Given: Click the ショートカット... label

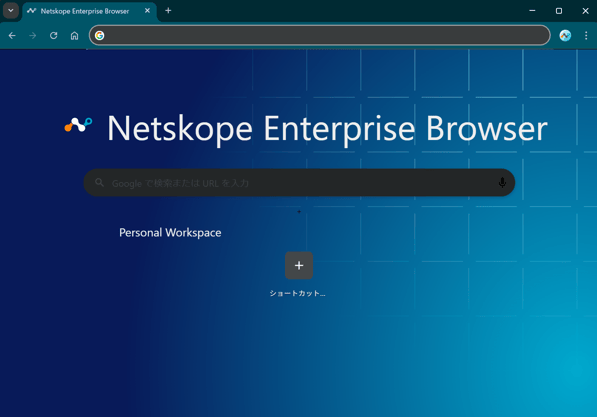Looking at the screenshot, I should [297, 293].
